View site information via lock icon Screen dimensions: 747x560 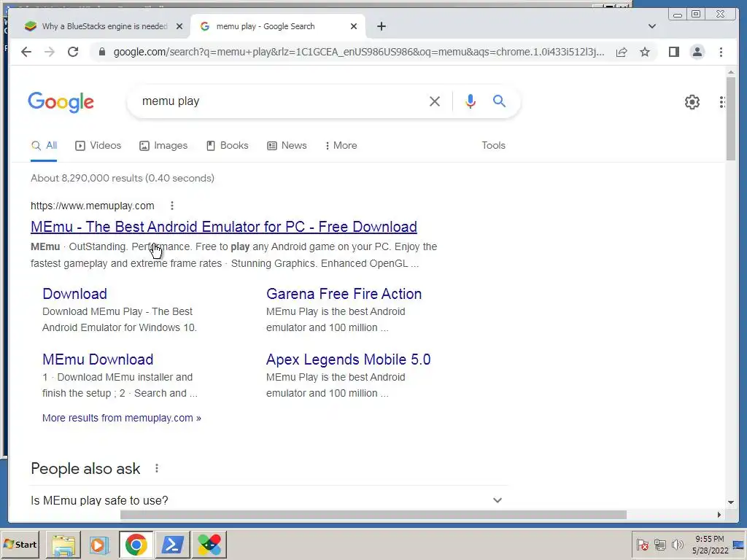click(101, 52)
